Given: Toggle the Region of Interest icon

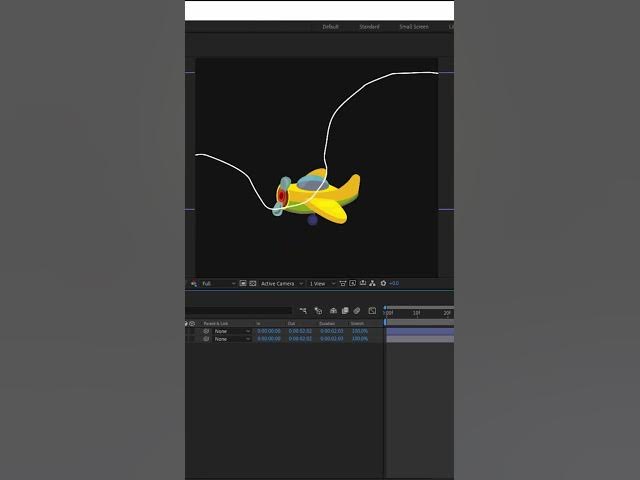Looking at the screenshot, I should [243, 283].
